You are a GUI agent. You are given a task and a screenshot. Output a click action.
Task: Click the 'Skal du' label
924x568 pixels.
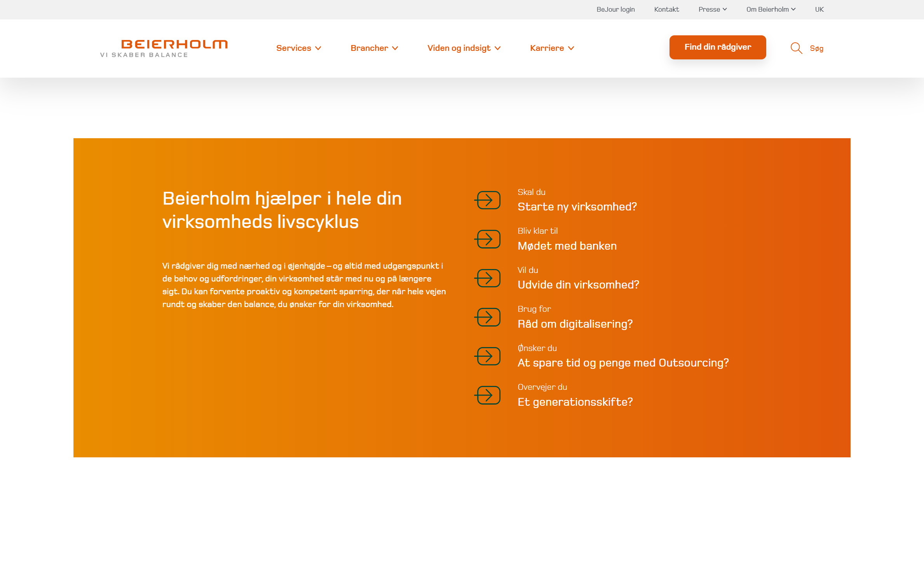click(531, 192)
